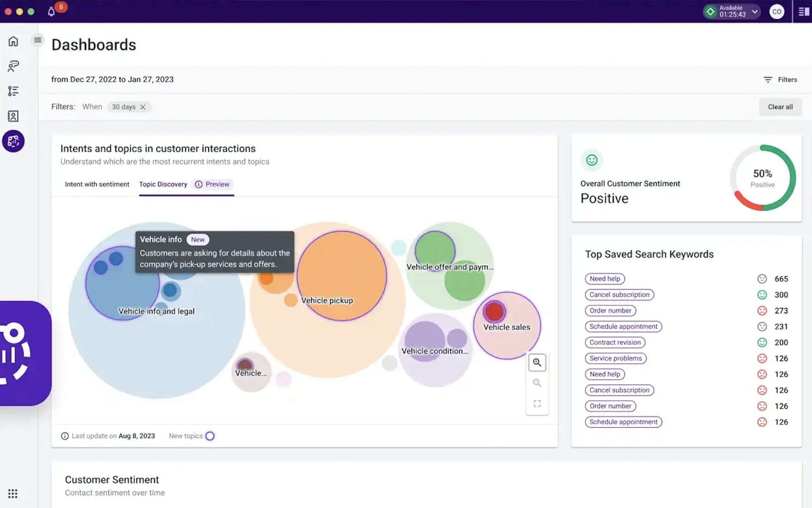Go to the Home sidebar icon

click(13, 41)
